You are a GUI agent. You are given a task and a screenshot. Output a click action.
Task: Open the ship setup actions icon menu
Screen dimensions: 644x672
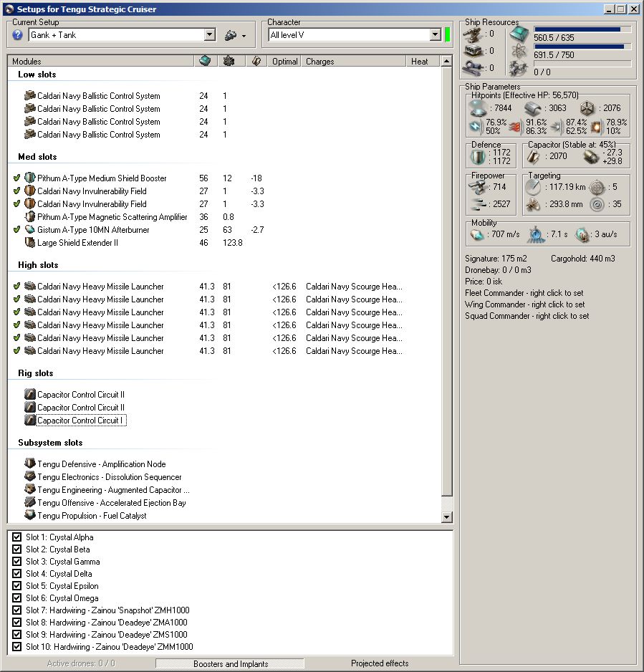pos(235,36)
